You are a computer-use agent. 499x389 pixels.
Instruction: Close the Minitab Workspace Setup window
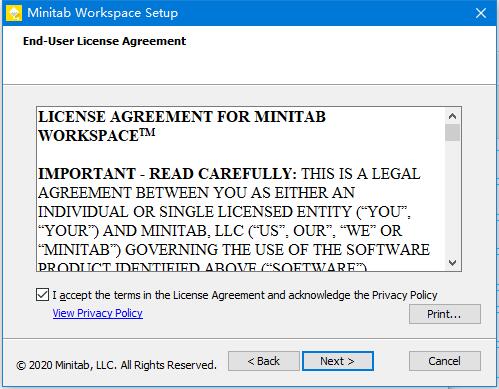pos(480,13)
